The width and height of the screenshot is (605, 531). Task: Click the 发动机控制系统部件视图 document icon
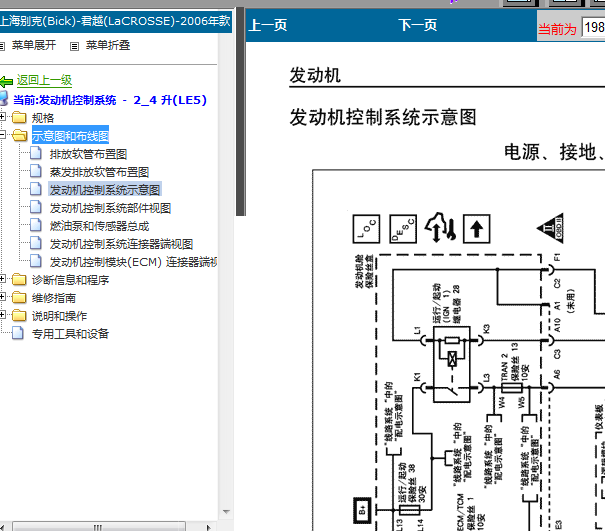point(35,207)
